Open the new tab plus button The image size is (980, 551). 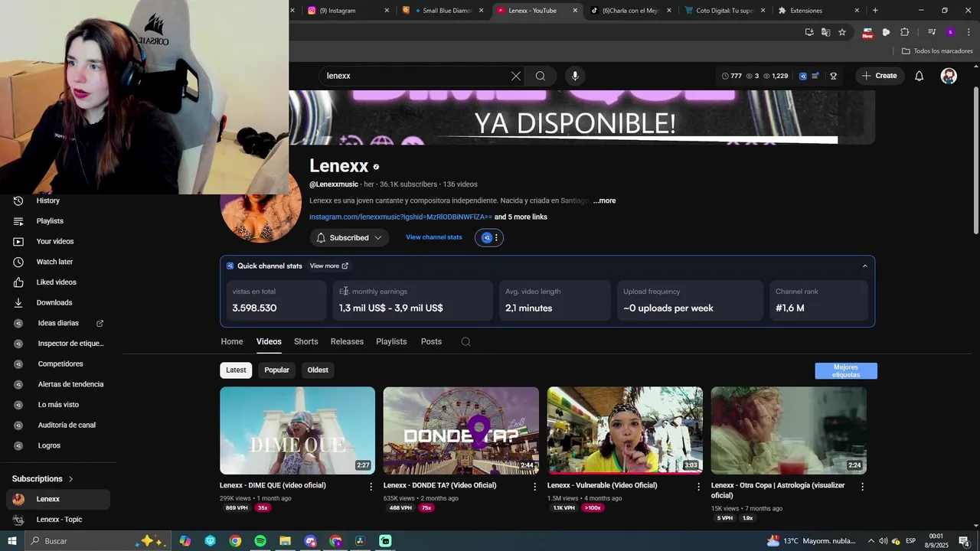point(875,11)
